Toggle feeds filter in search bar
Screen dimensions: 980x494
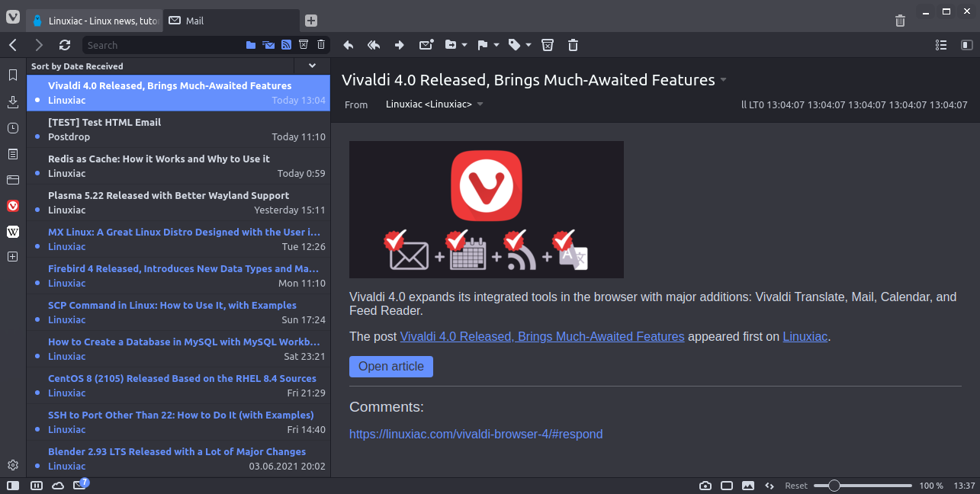tap(286, 45)
